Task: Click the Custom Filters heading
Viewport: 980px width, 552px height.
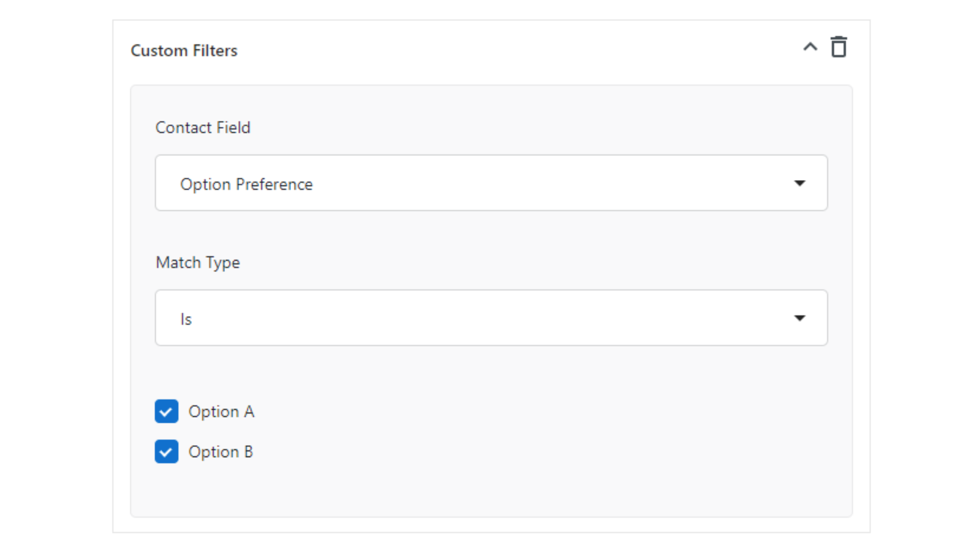Action: pos(184,51)
